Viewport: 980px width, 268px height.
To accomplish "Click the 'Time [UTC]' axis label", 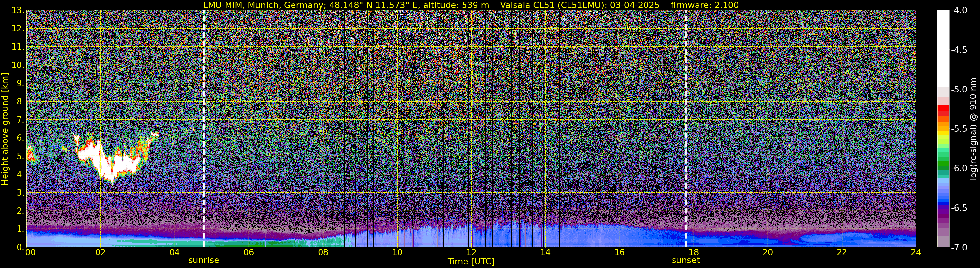I will click(471, 261).
